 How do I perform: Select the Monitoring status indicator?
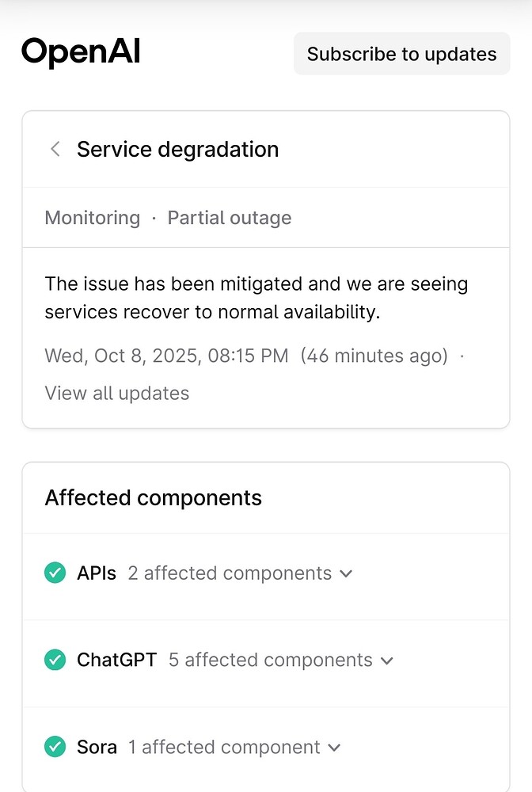point(92,217)
